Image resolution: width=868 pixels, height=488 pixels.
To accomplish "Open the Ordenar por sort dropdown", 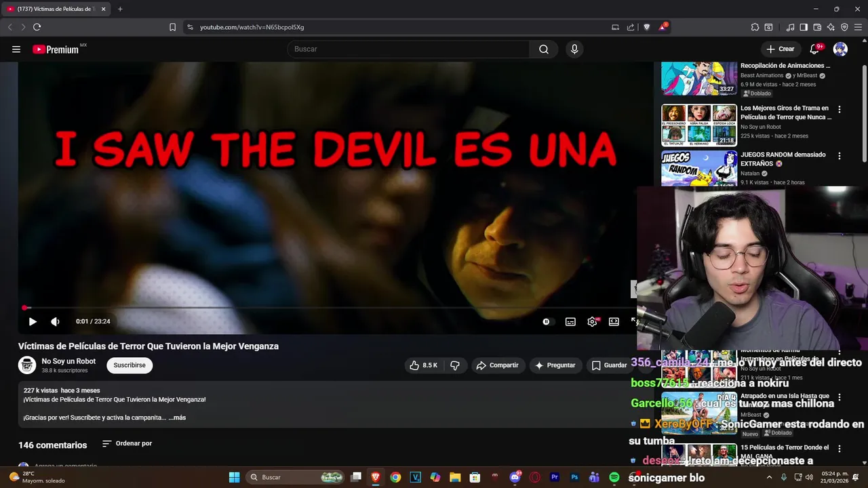I will [127, 444].
